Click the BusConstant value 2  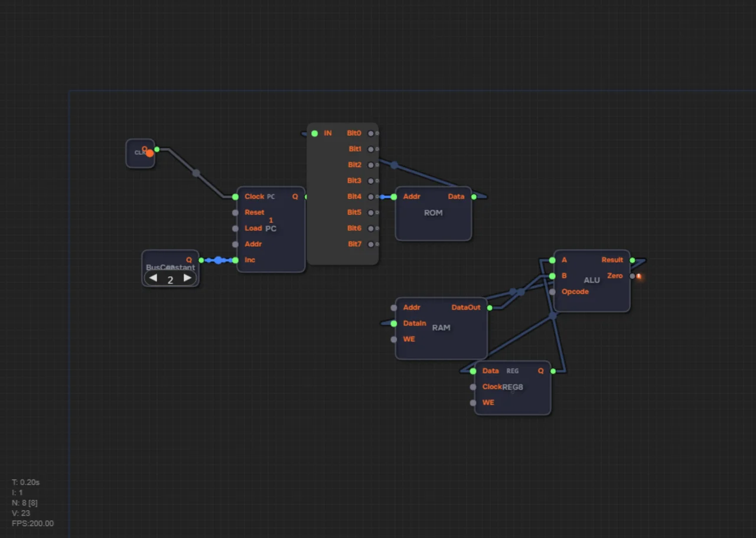[170, 280]
